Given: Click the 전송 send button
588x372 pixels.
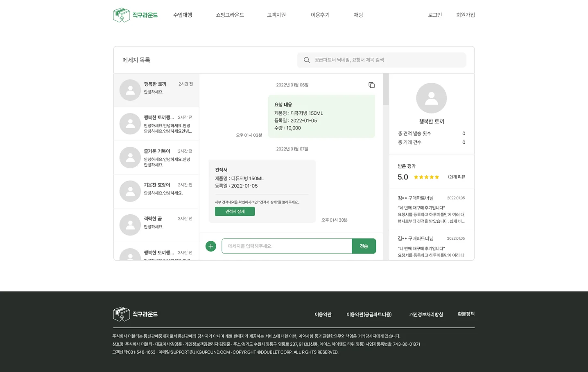Looking at the screenshot, I should pyautogui.click(x=364, y=246).
